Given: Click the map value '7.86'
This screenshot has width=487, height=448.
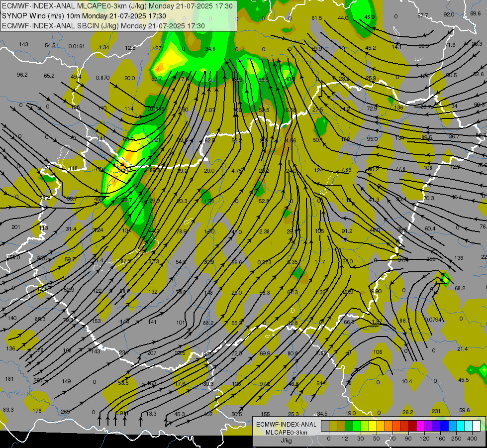Looking at the screenshot, I should pos(346,170).
